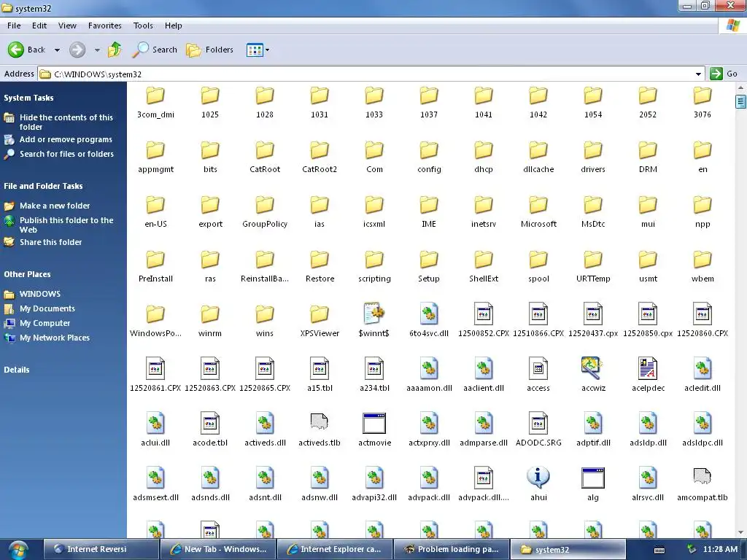Select the spool folder icon
Image resolution: width=747 pixels, height=560 pixels.
538,260
